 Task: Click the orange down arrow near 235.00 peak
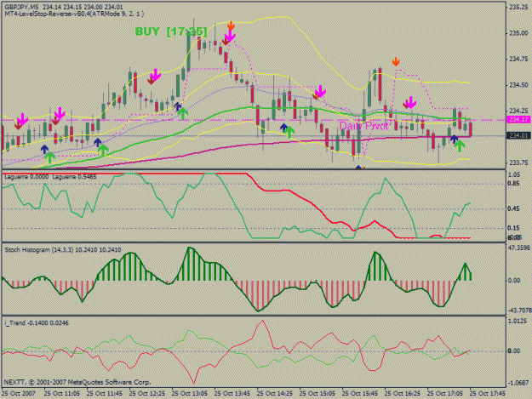pos(231,26)
